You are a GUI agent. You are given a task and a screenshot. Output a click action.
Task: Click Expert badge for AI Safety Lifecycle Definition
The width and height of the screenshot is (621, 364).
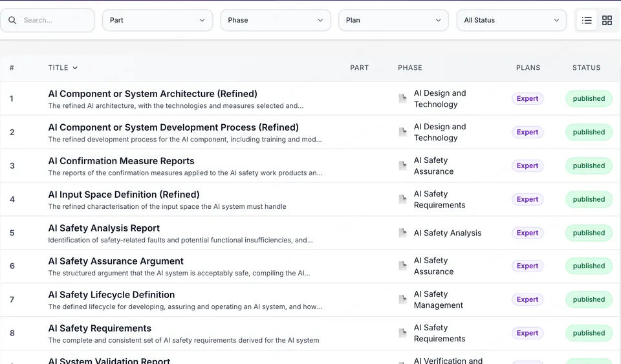(527, 299)
